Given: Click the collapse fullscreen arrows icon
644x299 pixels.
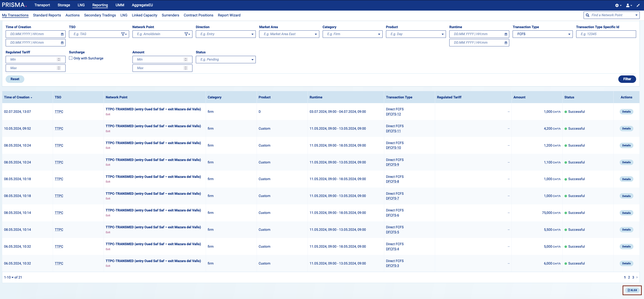Looking at the screenshot, I should [x=638, y=5].
